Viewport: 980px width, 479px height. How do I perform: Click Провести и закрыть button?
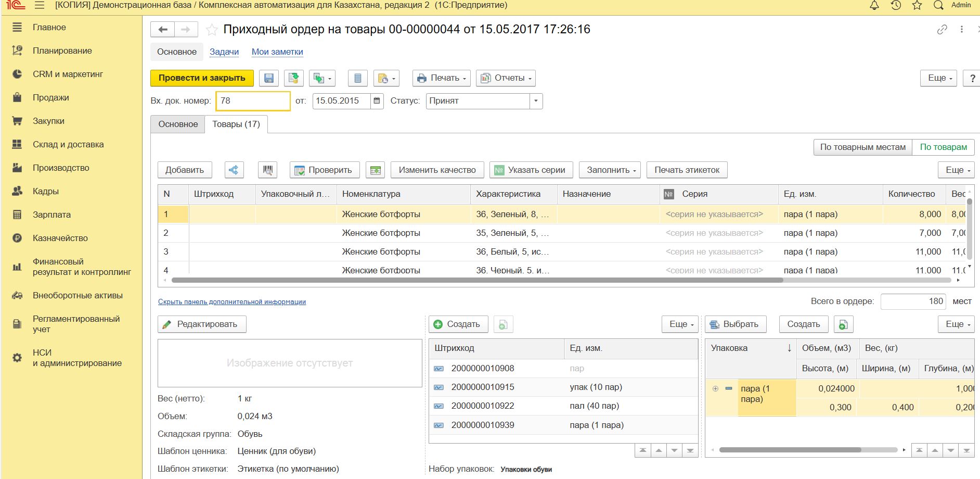pyautogui.click(x=202, y=78)
